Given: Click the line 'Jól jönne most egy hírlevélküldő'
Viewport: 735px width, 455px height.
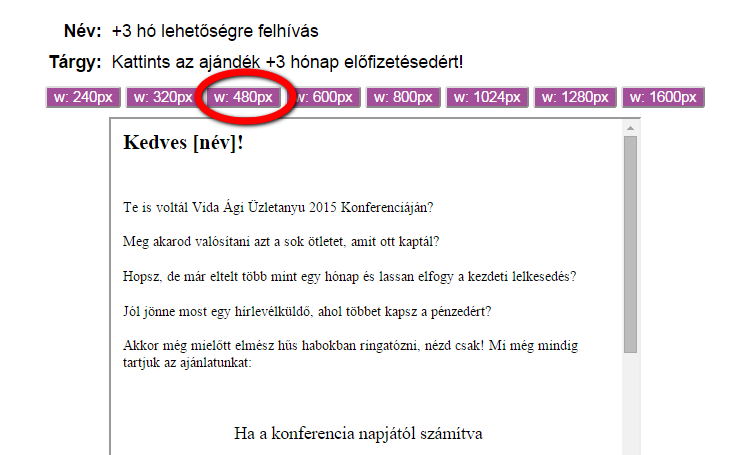Looking at the screenshot, I should (x=307, y=311).
